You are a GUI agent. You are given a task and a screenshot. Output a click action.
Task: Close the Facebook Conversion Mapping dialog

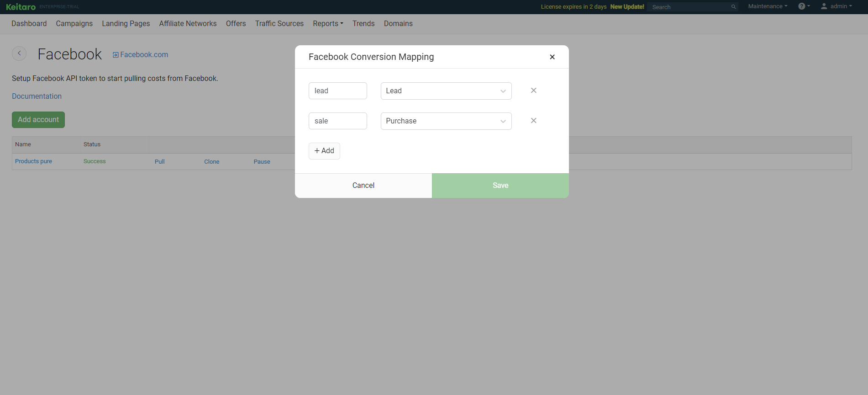[552, 57]
